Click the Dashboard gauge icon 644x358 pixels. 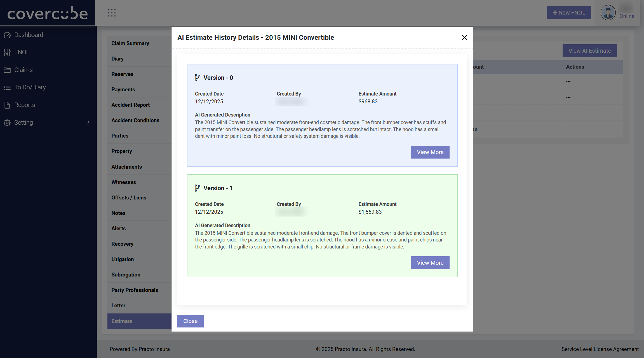coord(7,35)
